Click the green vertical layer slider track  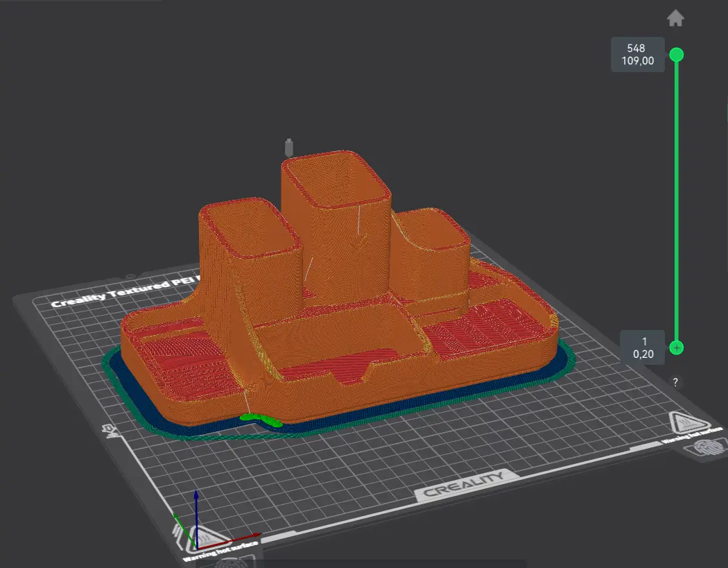tap(677, 201)
